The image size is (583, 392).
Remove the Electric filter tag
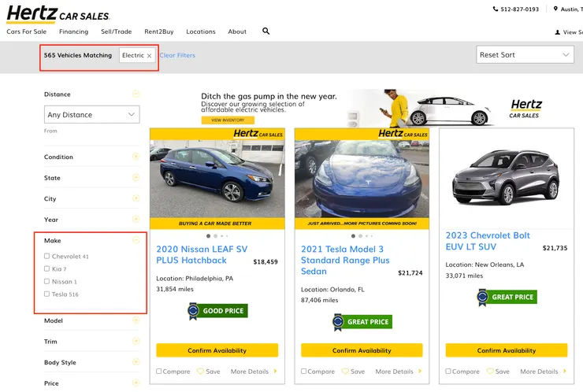click(x=149, y=56)
